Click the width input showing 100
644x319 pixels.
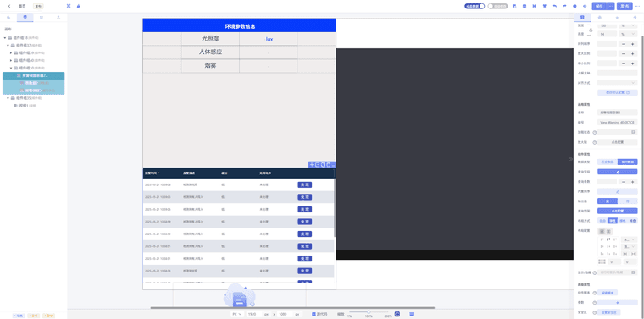607,25
